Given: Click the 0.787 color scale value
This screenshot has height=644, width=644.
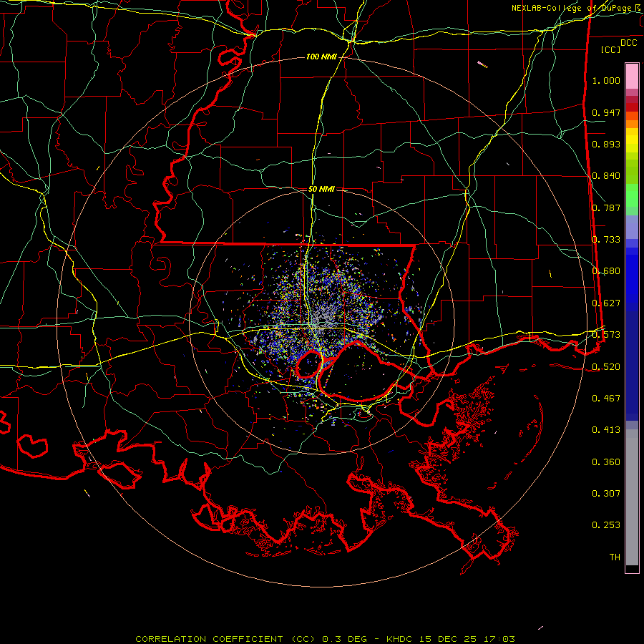Looking at the screenshot, I should click(606, 208).
